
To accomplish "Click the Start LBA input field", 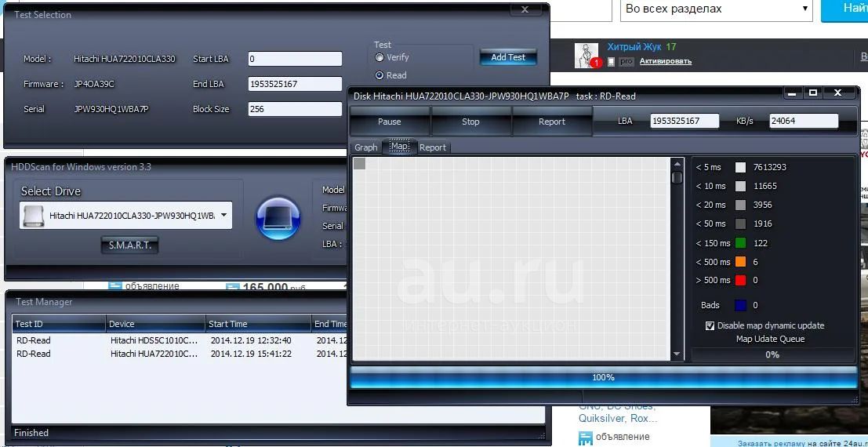I will (295, 59).
